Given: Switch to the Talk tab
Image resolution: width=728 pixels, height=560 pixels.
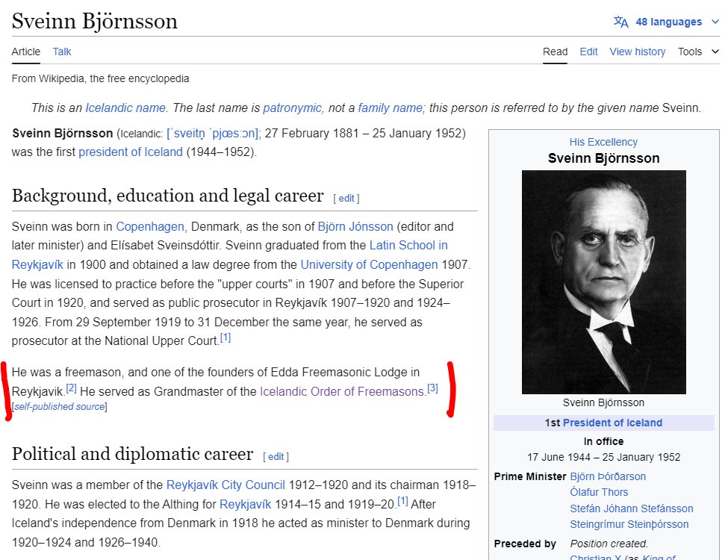Looking at the screenshot, I should click(x=62, y=52).
